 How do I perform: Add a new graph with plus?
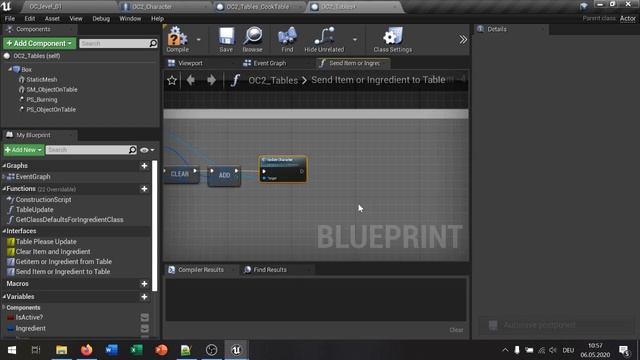(144, 166)
